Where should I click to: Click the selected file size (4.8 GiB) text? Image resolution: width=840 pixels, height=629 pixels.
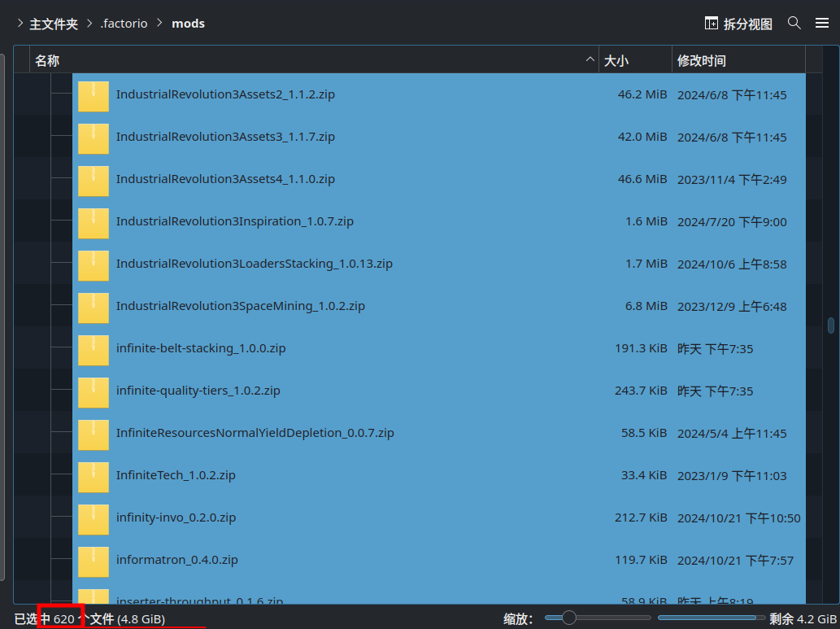point(141,619)
